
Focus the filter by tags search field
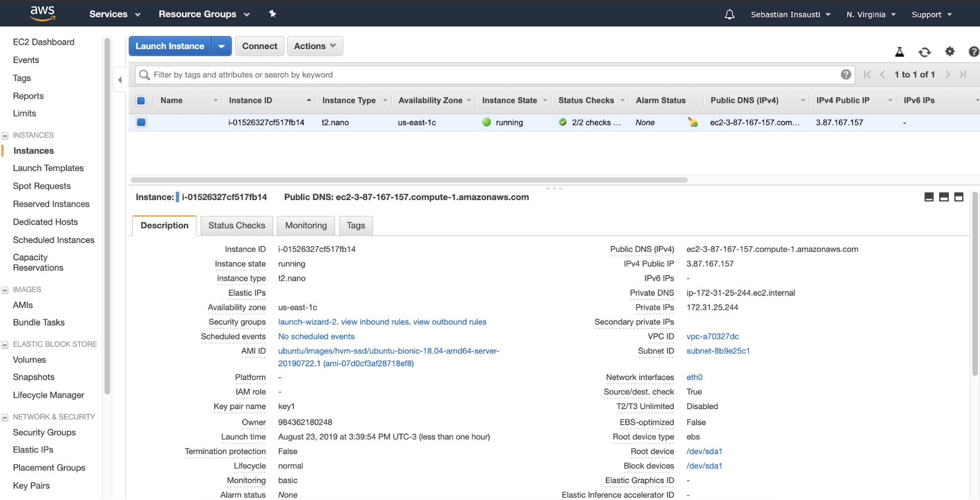[495, 75]
